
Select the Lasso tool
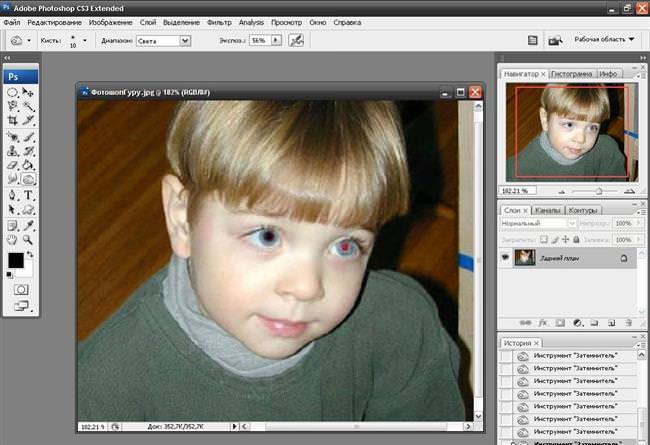(x=12, y=106)
